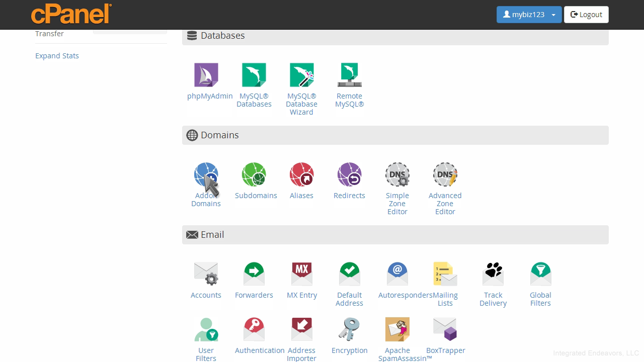Open Track Delivery paw icon
Image resolution: width=644 pixels, height=362 pixels.
click(x=493, y=275)
